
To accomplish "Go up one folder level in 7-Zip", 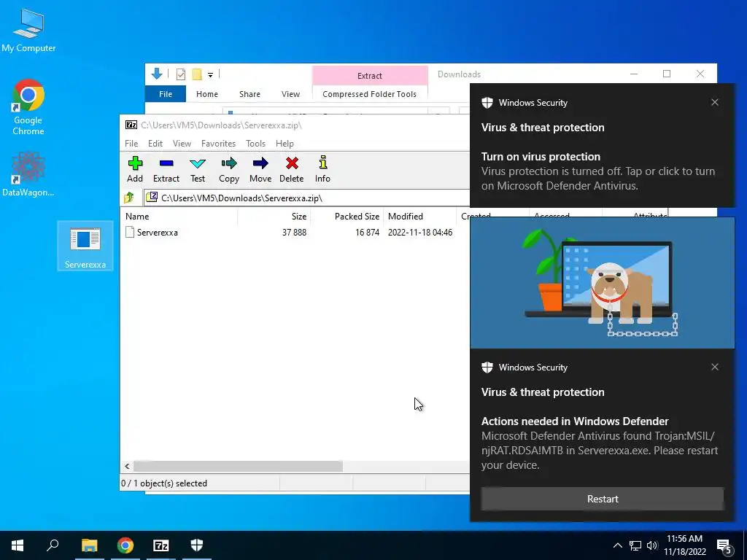I will click(x=128, y=198).
